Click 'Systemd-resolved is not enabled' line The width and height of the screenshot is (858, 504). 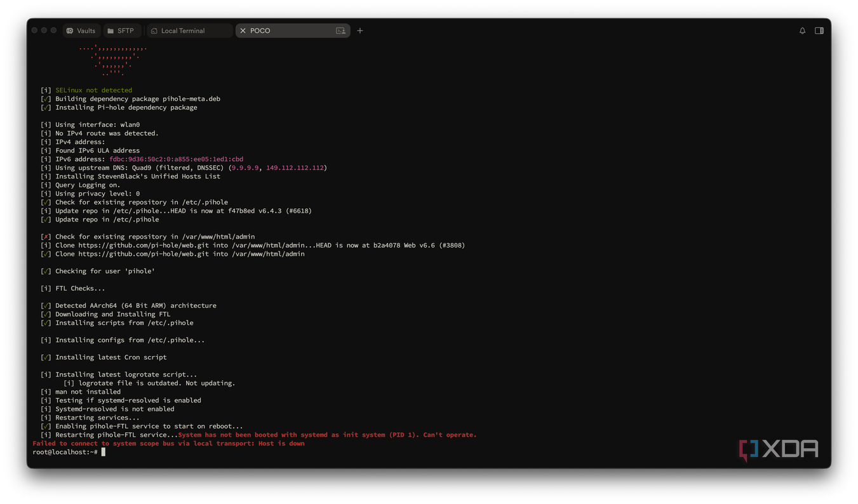click(x=115, y=409)
